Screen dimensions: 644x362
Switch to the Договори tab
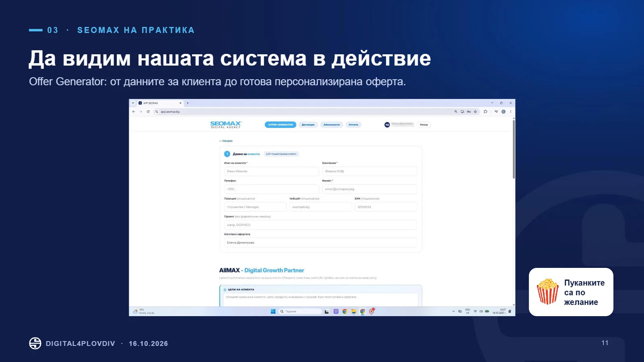point(308,125)
